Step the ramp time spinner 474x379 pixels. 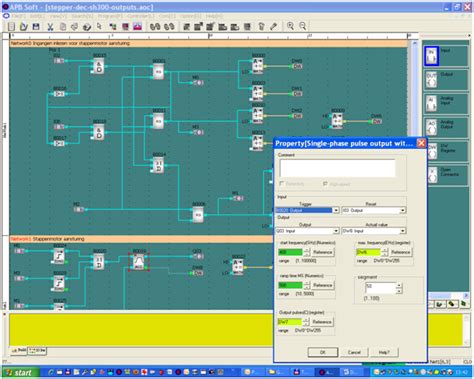pyautogui.click(x=307, y=285)
